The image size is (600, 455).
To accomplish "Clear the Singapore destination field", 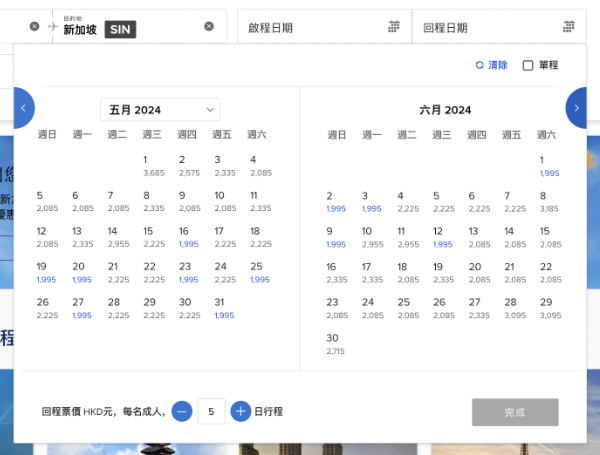I will [x=209, y=26].
